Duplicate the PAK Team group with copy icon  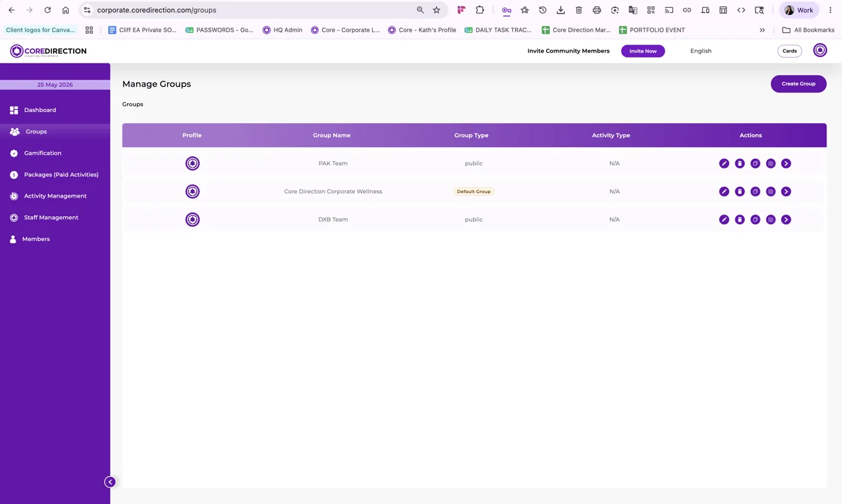coord(755,163)
